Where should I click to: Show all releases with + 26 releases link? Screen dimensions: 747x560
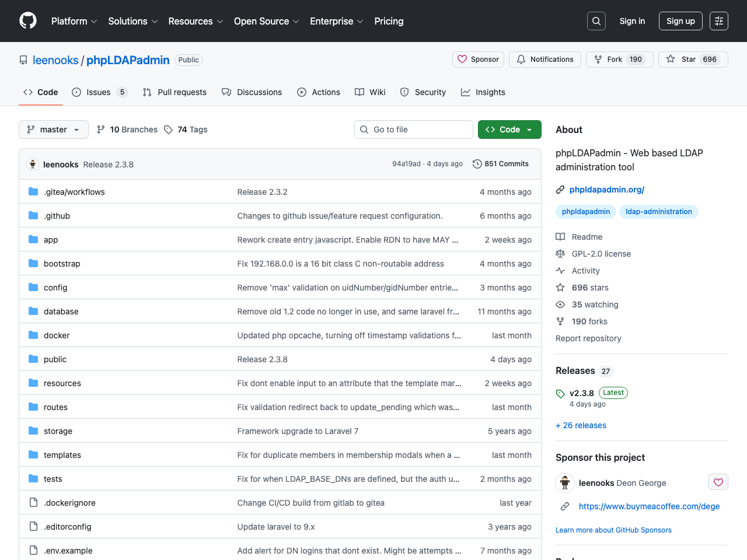tap(581, 425)
